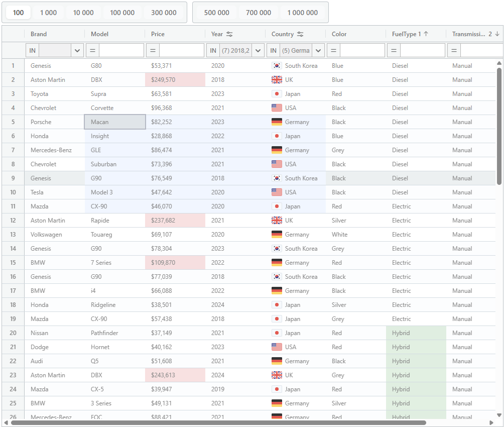This screenshot has height=427, width=504.
Task: Click the Japan flag in row 18
Action: (x=277, y=305)
